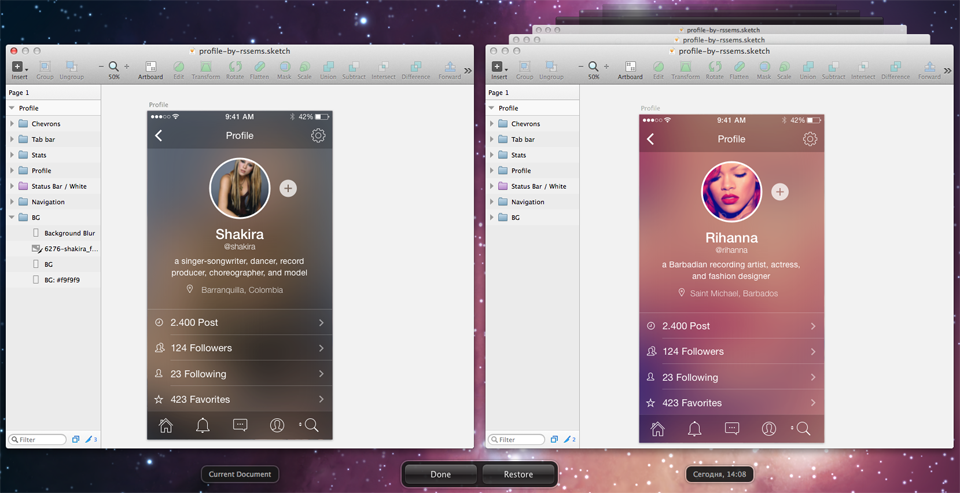This screenshot has height=493, width=960.
Task: Click Scale tool in left window toolbar
Action: point(304,70)
